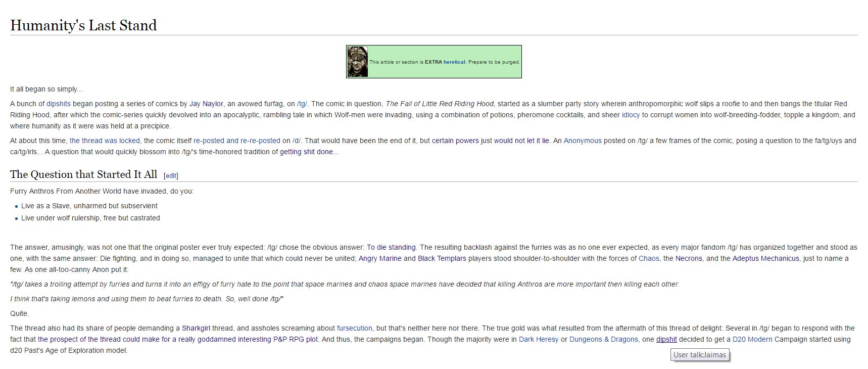
Task: Open the D20 Modern link
Action: (752, 339)
